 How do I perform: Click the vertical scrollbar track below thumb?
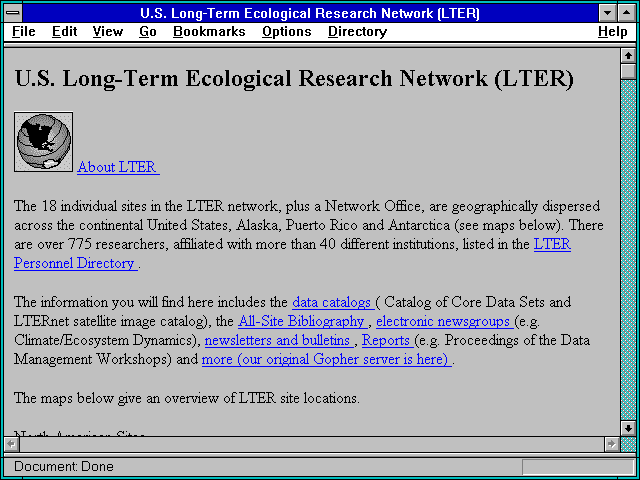(x=628, y=250)
